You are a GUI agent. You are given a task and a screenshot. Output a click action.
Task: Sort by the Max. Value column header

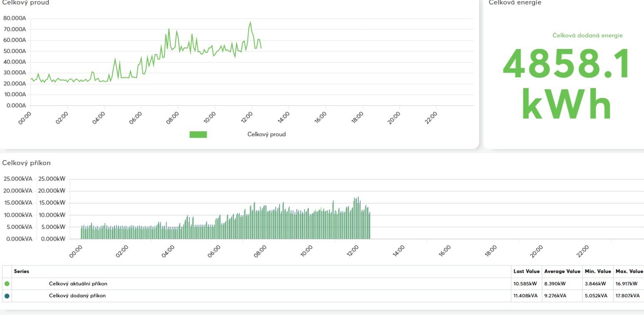tap(629, 271)
